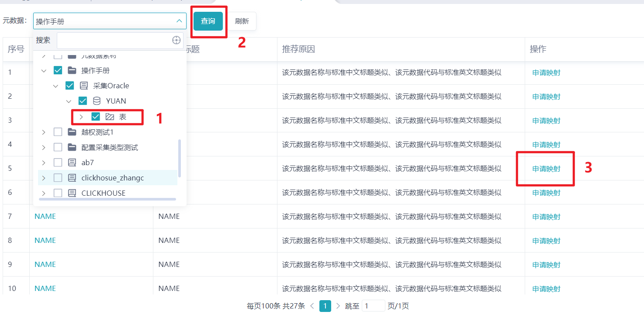Click the folder icon beside 配置采集类型测试
The image size is (644, 315).
[x=72, y=147]
